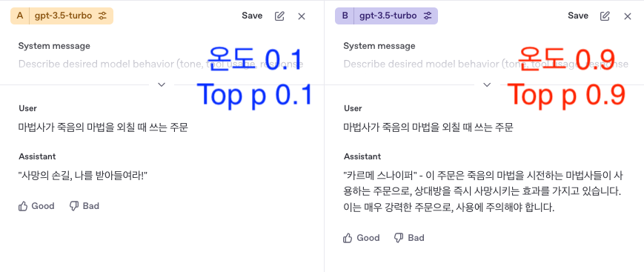Click the edit pencil icon in panel B
The image size is (644, 272).
pos(605,16)
